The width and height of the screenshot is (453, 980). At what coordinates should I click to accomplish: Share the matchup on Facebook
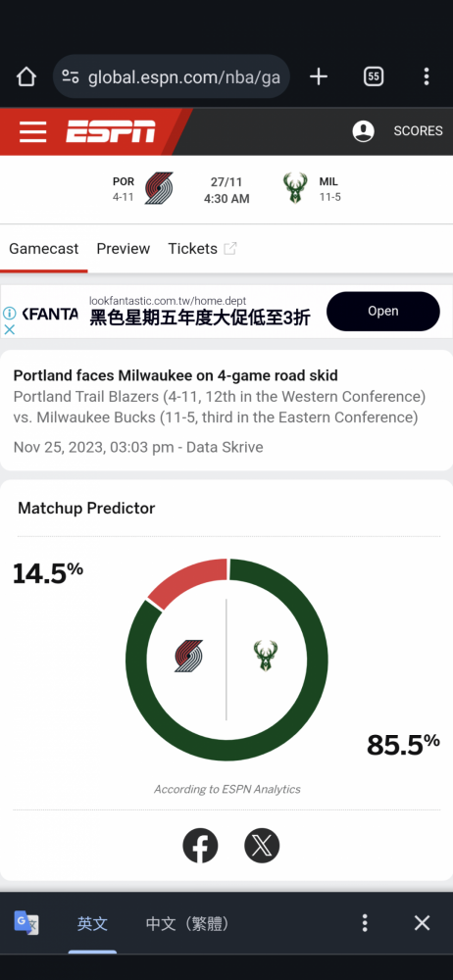click(x=200, y=847)
